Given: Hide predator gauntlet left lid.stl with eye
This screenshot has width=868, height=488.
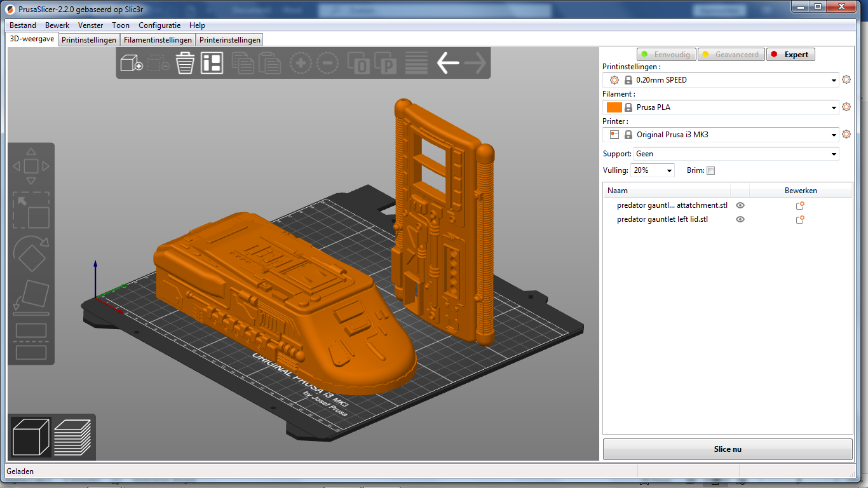Looking at the screenshot, I should [740, 219].
